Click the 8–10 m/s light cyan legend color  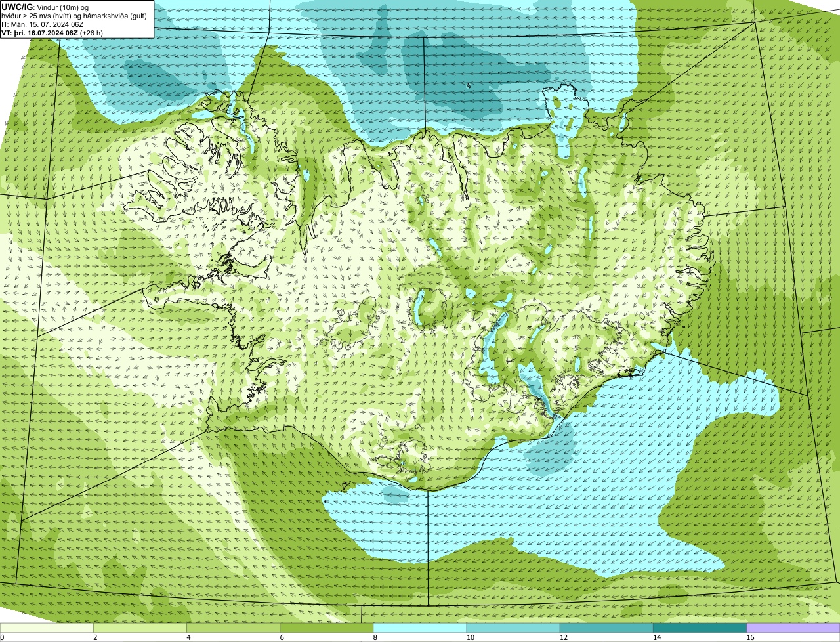coord(420,628)
